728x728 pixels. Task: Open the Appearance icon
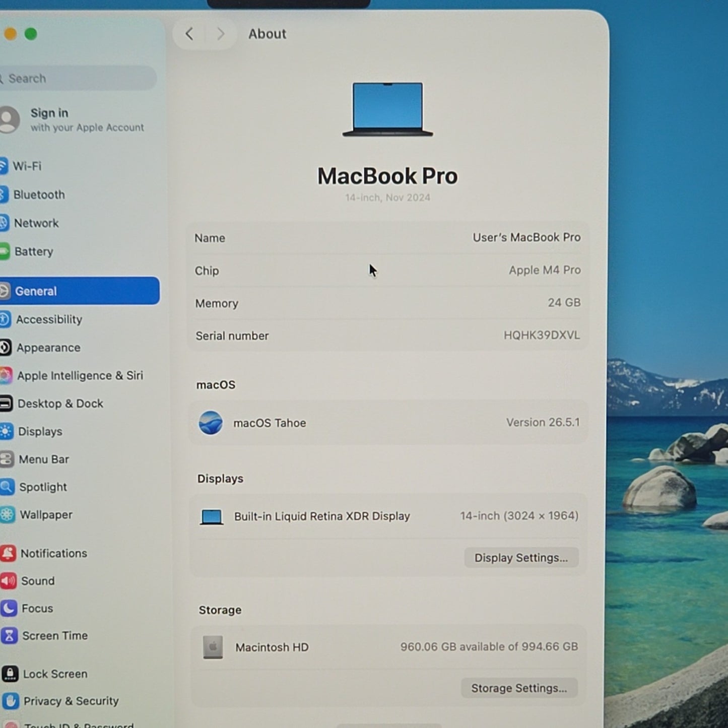pos(6,348)
